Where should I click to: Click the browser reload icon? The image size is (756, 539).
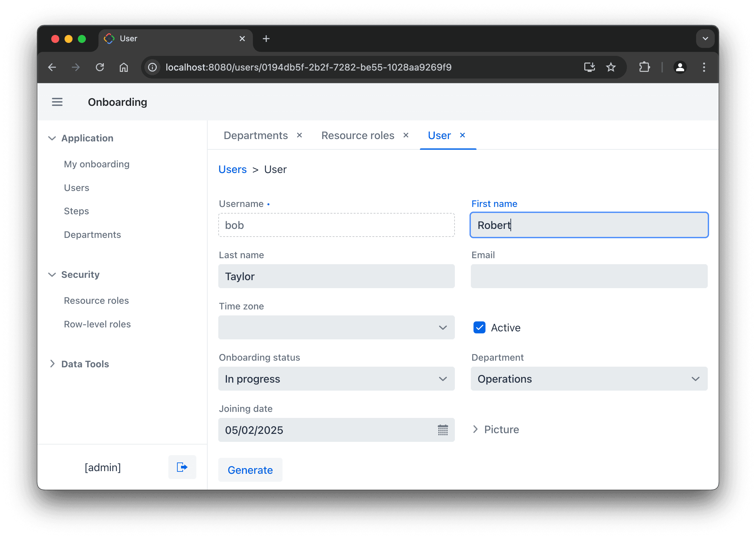click(100, 67)
